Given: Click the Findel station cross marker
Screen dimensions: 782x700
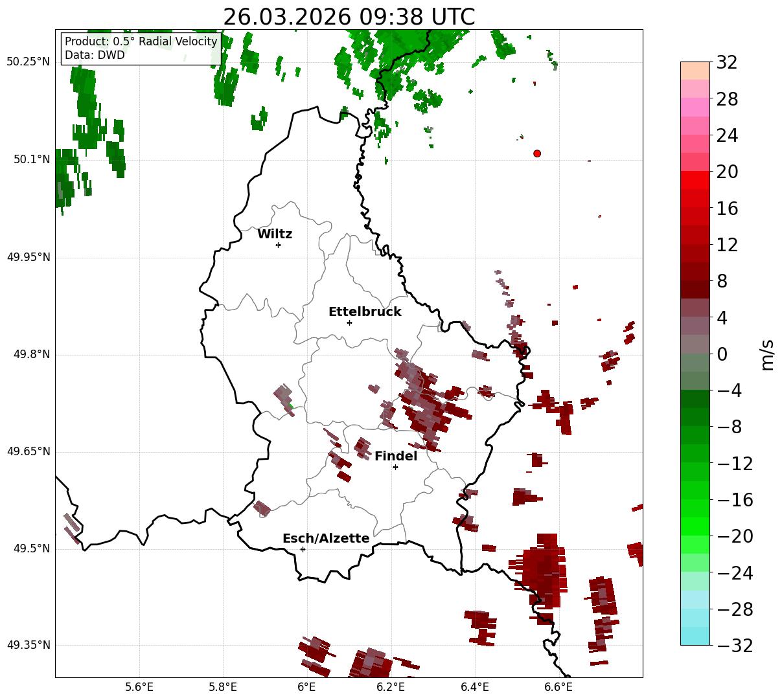Looking at the screenshot, I should coord(395,467).
